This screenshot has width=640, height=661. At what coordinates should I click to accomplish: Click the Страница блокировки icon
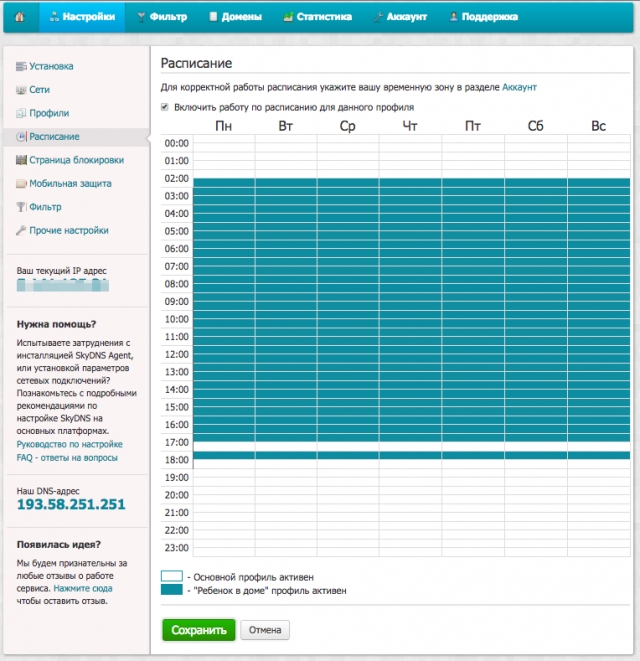point(21,160)
